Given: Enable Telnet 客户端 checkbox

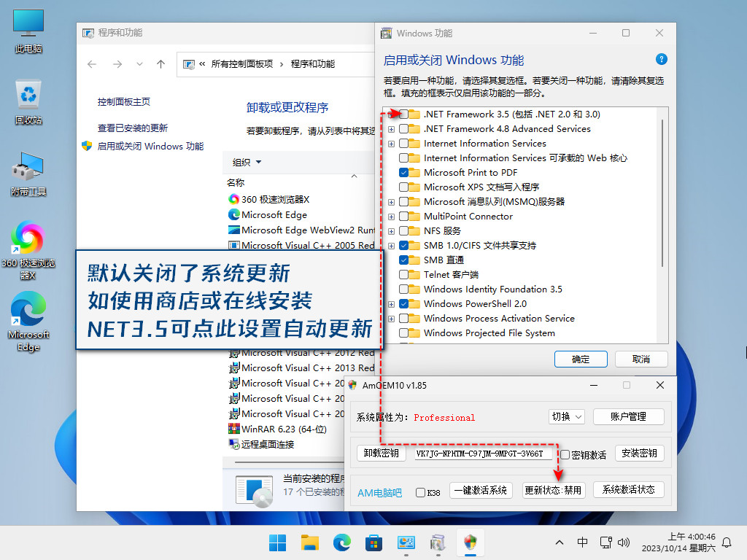Looking at the screenshot, I should [x=403, y=275].
